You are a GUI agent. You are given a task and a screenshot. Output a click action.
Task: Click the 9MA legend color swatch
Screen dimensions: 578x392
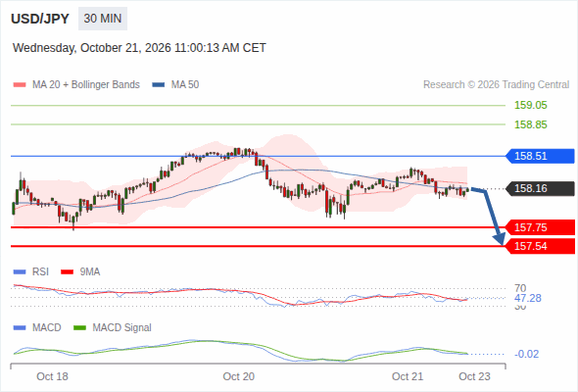tap(67, 272)
